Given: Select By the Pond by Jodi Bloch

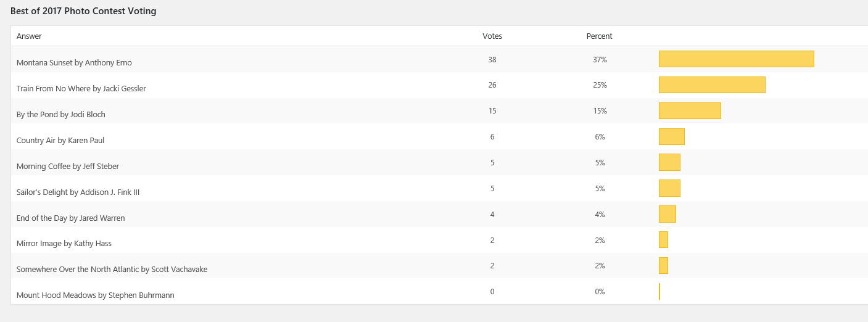Looking at the screenshot, I should (x=60, y=115).
